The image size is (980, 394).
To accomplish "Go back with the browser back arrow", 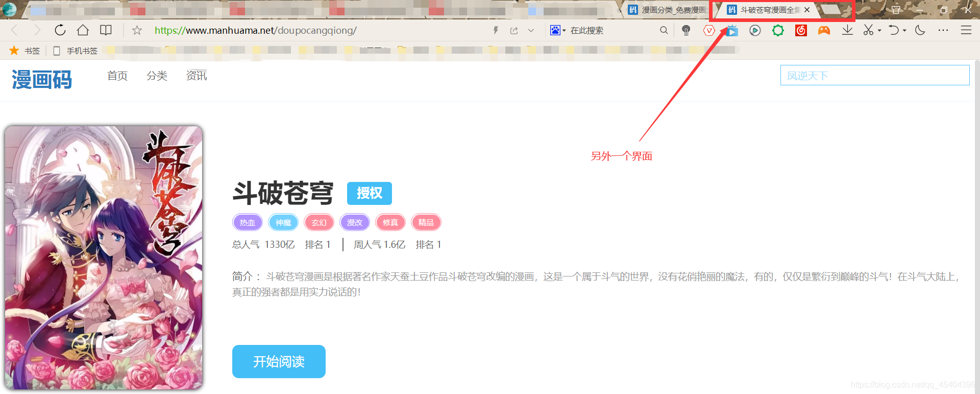I will click(15, 30).
